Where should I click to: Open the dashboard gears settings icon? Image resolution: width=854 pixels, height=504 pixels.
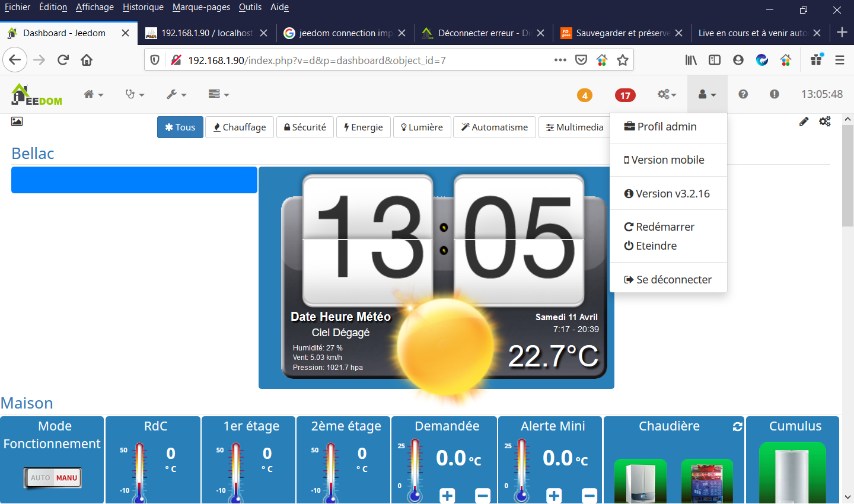coord(825,122)
